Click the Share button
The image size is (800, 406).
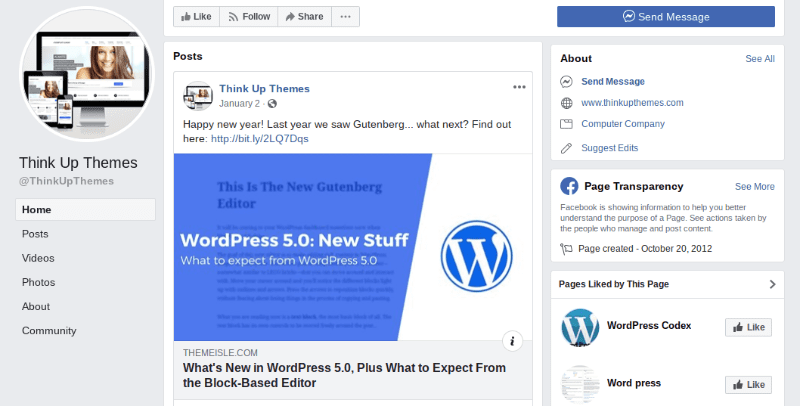tap(305, 16)
